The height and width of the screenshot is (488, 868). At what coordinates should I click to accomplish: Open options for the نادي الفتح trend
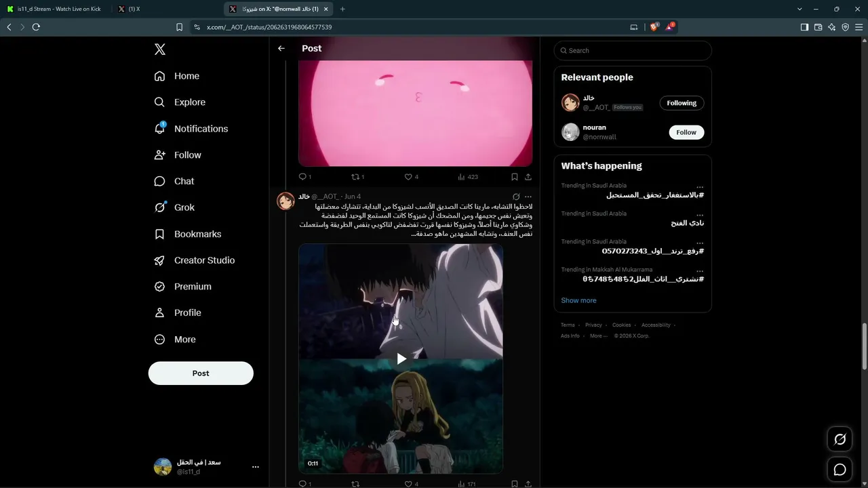700,215
